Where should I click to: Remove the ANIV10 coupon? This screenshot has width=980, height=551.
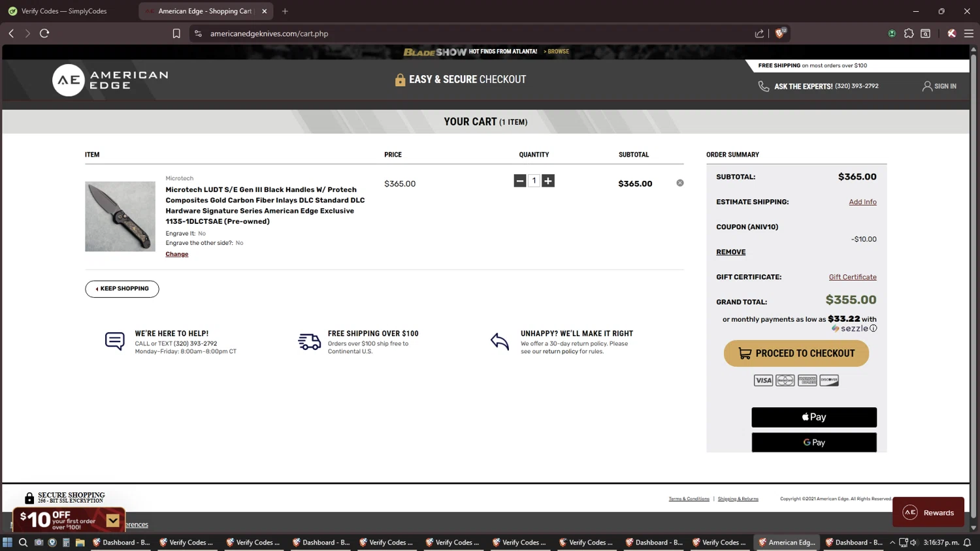tap(730, 252)
